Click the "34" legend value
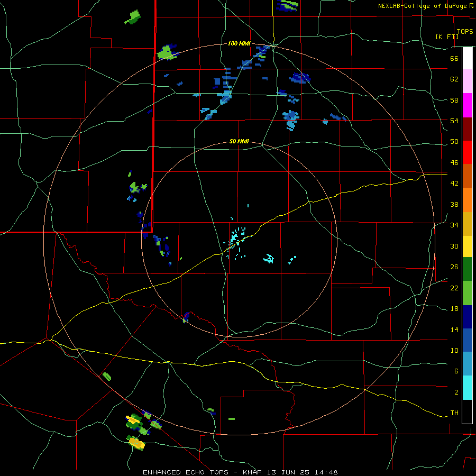This screenshot has height=476, width=476. pos(454,225)
